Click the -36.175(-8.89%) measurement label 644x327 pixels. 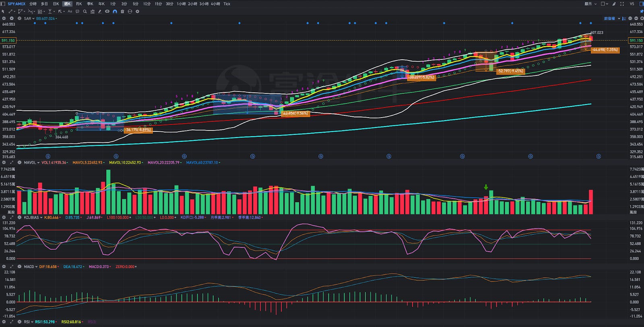click(138, 130)
